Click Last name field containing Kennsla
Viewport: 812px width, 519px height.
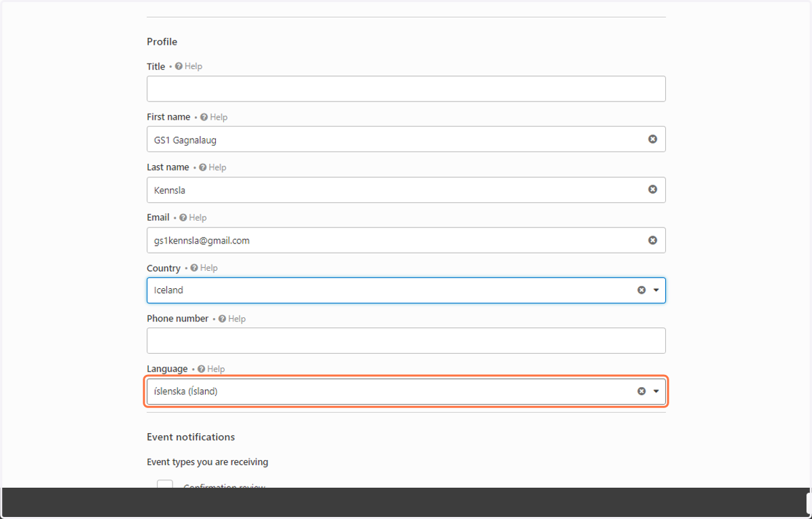(x=406, y=190)
